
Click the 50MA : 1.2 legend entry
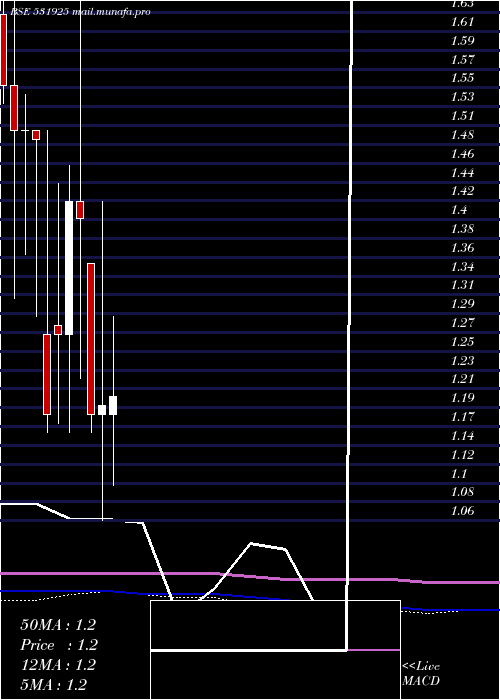click(58, 625)
